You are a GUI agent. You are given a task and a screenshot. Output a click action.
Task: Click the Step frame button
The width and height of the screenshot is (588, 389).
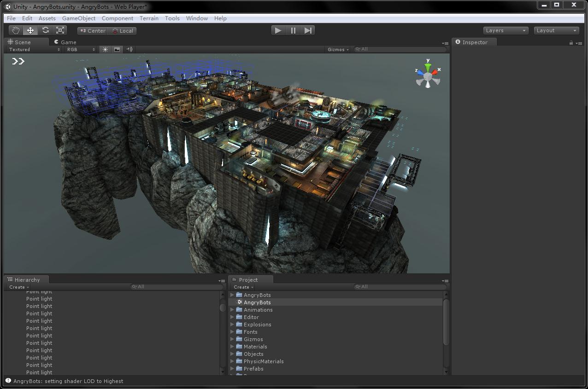[308, 30]
